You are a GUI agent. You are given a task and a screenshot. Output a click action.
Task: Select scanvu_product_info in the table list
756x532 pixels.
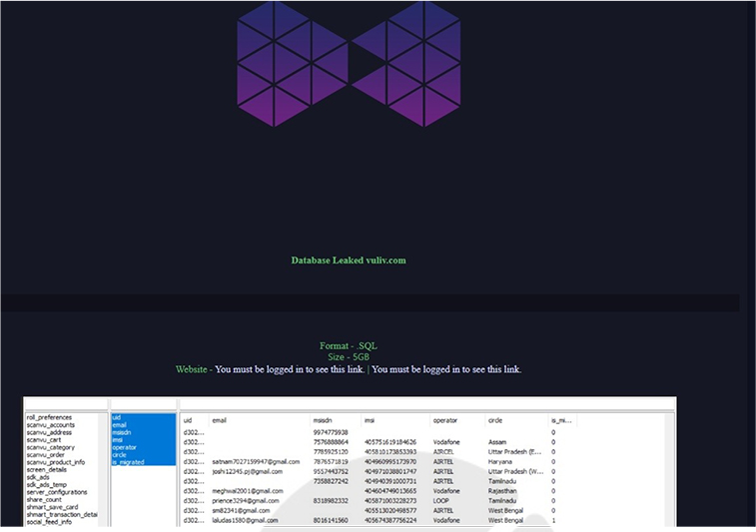[x=56, y=462]
